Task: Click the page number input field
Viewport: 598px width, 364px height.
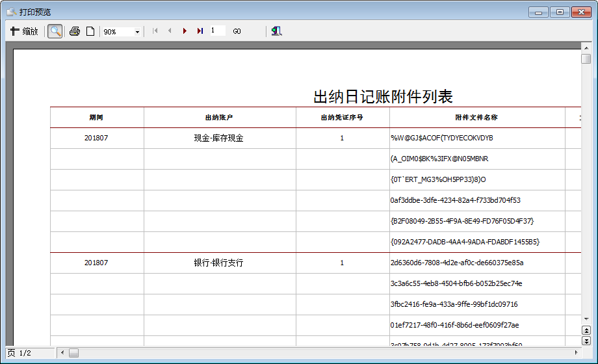Action: click(217, 31)
